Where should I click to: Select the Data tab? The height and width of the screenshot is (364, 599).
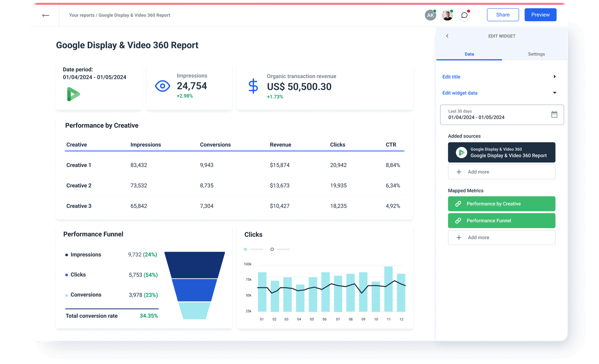469,54
